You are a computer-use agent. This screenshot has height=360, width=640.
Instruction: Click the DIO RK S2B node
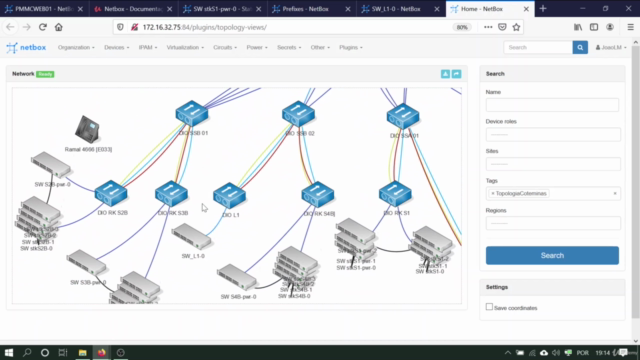click(111, 193)
